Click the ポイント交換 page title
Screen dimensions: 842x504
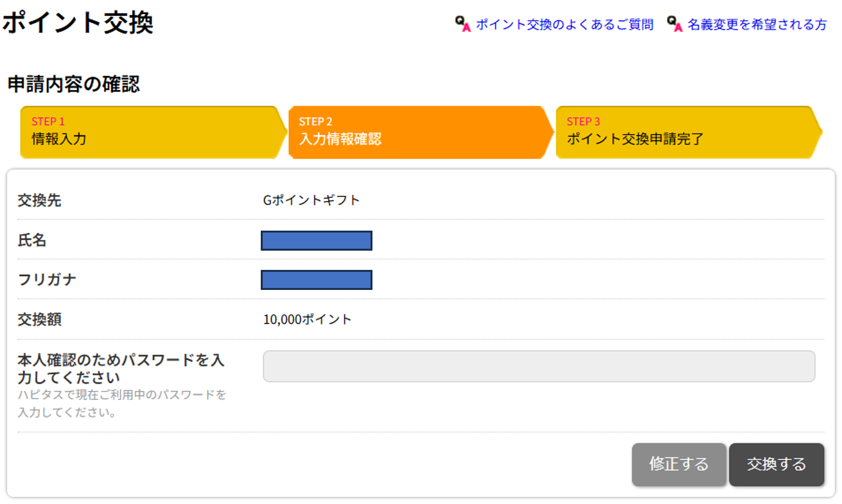(78, 22)
